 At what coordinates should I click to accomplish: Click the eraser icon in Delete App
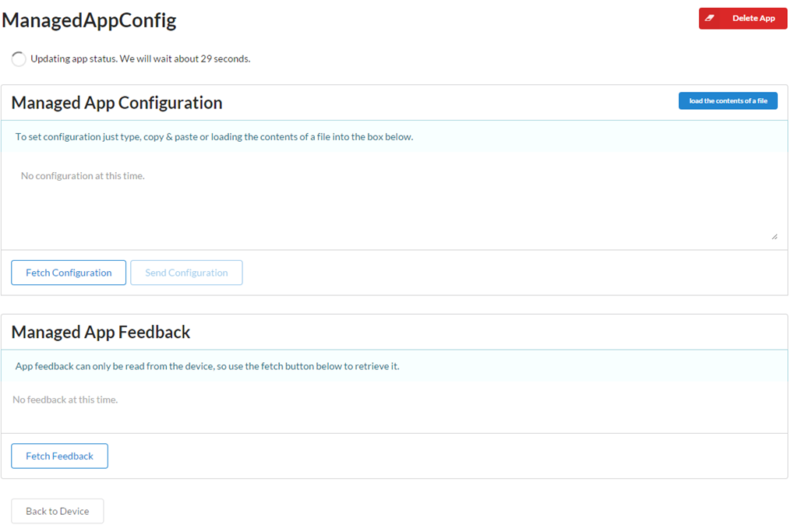709,18
